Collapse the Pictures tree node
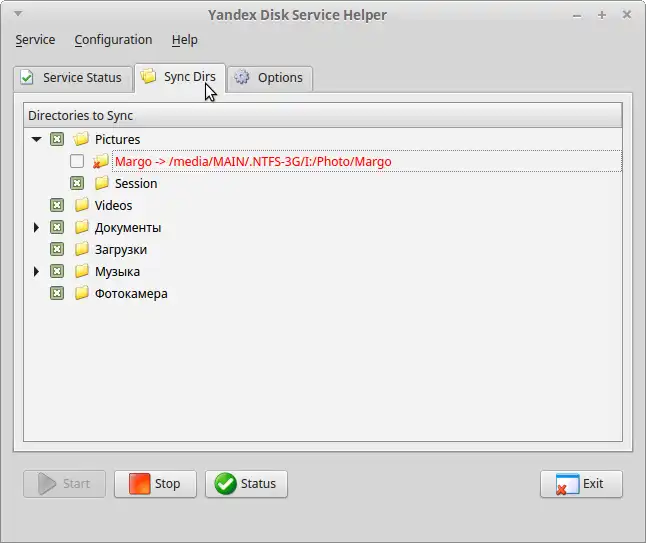The height and width of the screenshot is (543, 646). pos(36,139)
